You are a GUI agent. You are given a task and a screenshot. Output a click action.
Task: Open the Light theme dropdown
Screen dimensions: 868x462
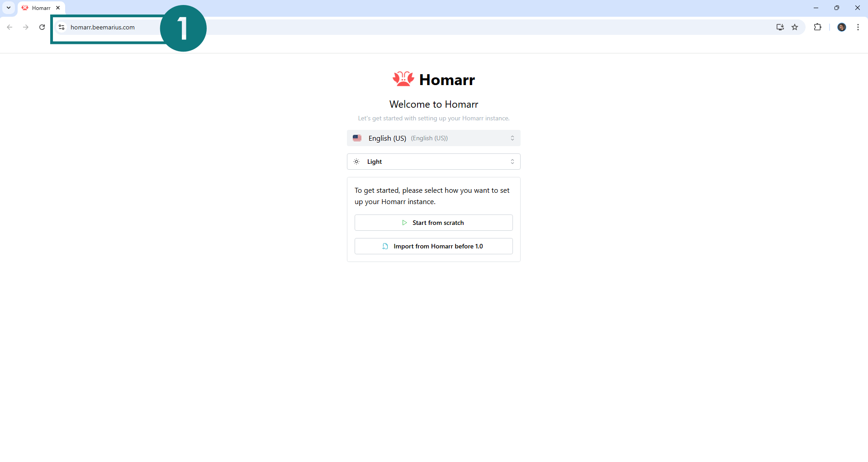coord(433,162)
